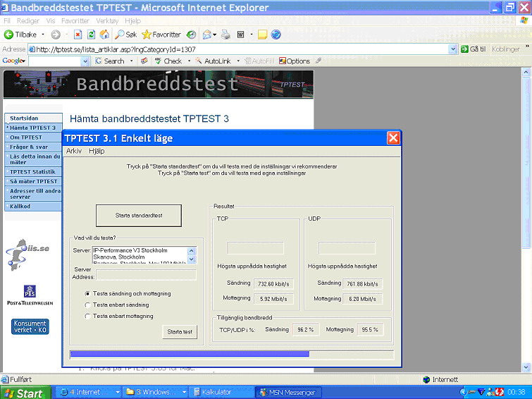Open the Windows Start button
The image size is (532, 399).
[x=25, y=393]
